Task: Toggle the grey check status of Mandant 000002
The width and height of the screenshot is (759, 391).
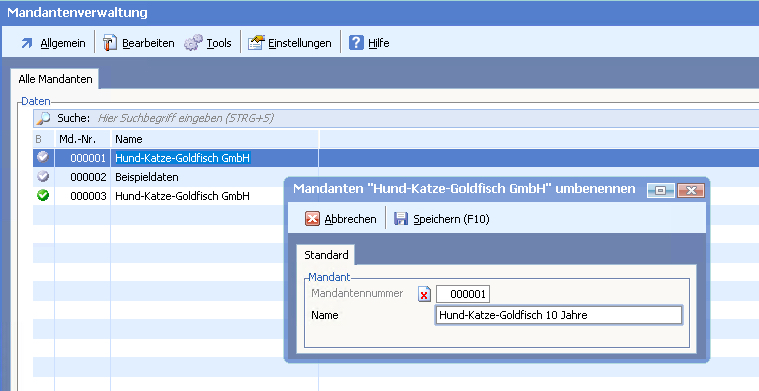Action: [x=43, y=177]
